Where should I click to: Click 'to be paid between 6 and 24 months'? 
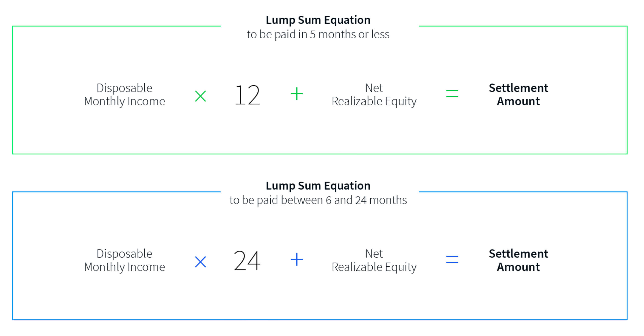point(318,200)
